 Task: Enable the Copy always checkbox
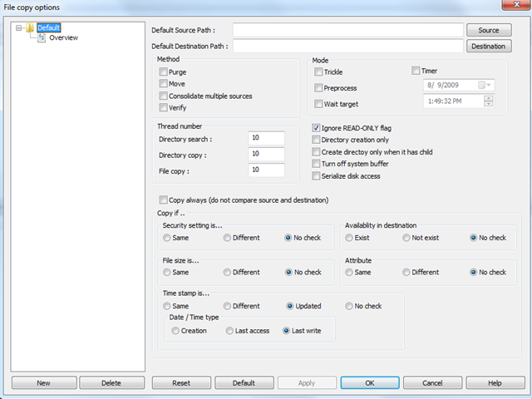tap(163, 200)
